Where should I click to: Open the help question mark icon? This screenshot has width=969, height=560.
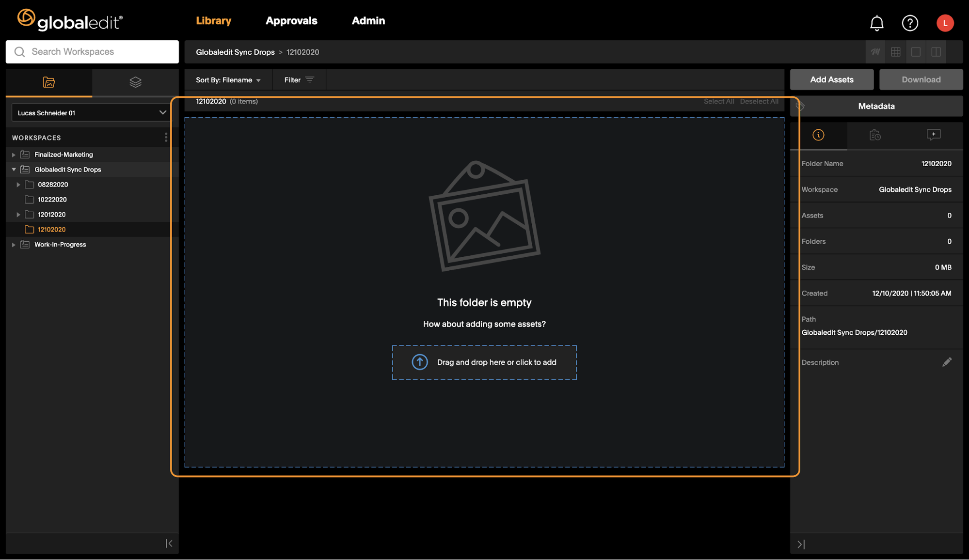[x=910, y=23]
